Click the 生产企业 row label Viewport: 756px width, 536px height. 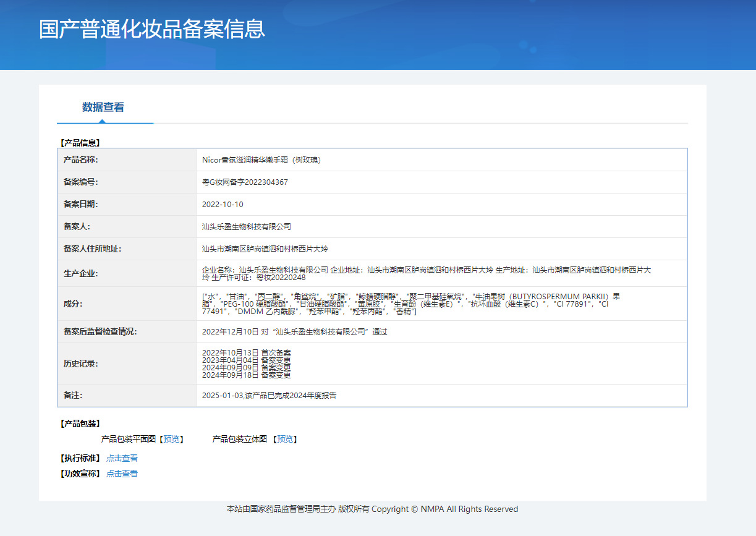pyautogui.click(x=80, y=273)
